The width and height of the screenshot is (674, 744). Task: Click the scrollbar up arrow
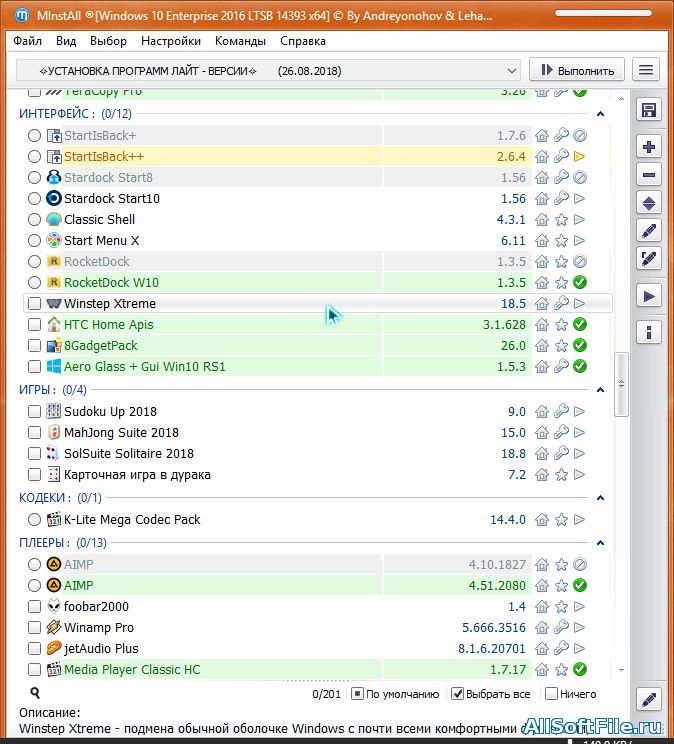[x=621, y=99]
